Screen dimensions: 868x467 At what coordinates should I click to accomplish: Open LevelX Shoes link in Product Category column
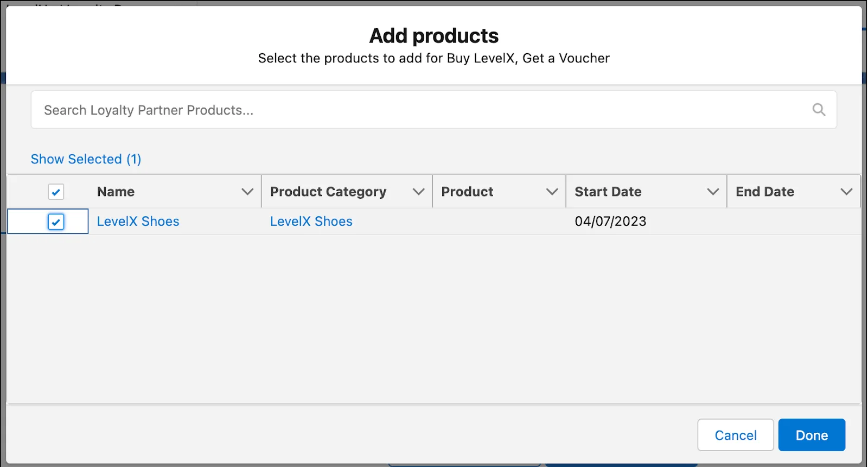pos(311,222)
